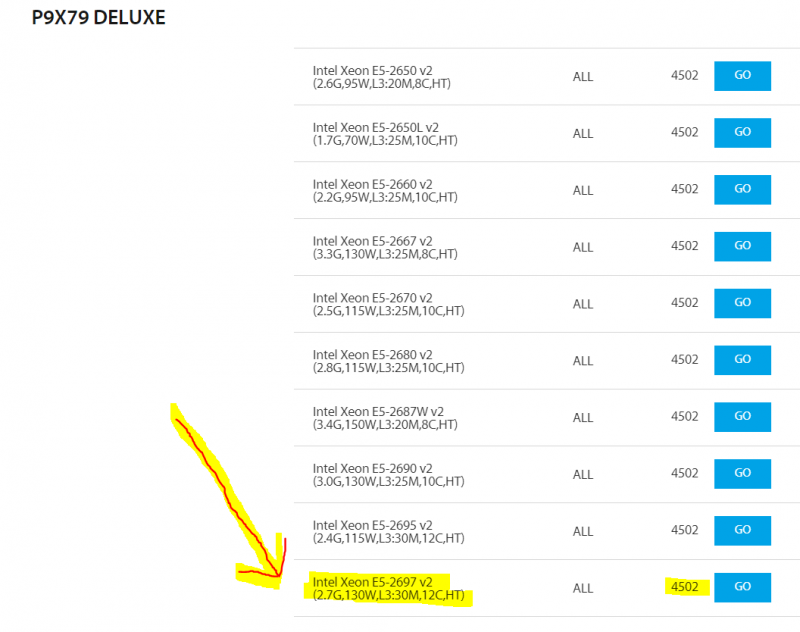Click ALL in the E5-2697 v2 row
The width and height of the screenshot is (800, 632).
pyautogui.click(x=583, y=588)
